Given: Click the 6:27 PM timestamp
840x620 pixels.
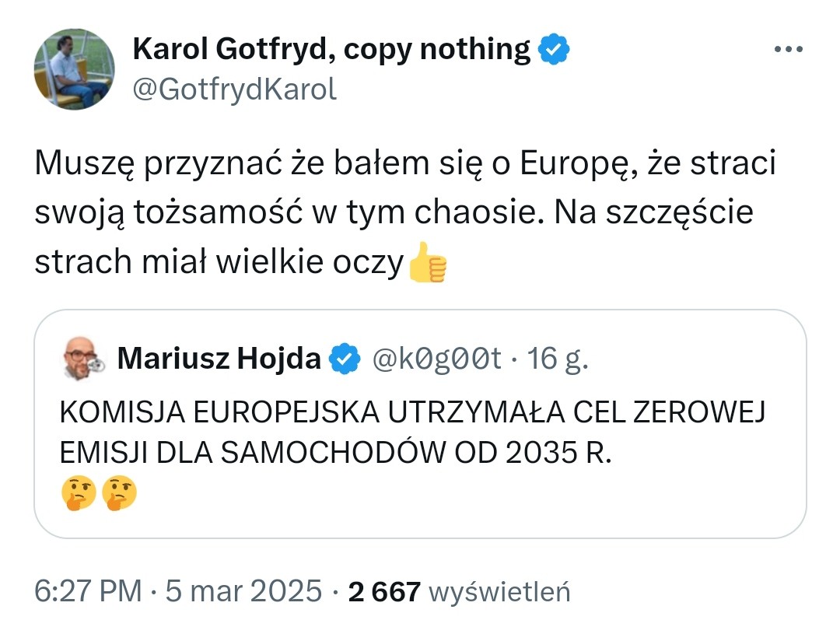Looking at the screenshot, I should tap(88, 591).
